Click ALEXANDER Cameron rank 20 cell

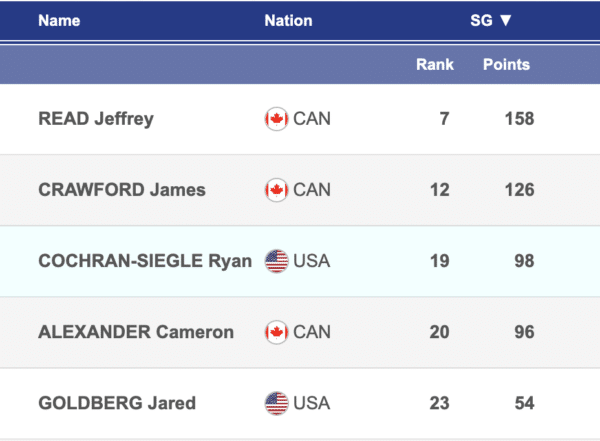coord(440,333)
